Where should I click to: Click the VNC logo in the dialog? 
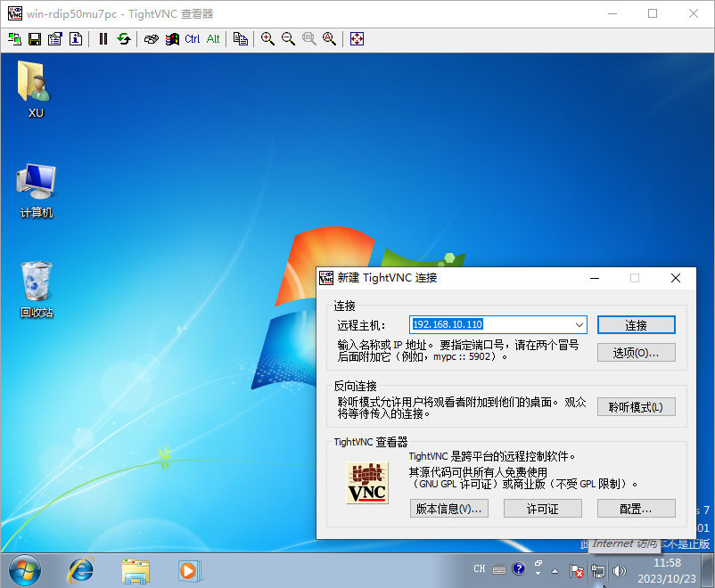pyautogui.click(x=368, y=481)
